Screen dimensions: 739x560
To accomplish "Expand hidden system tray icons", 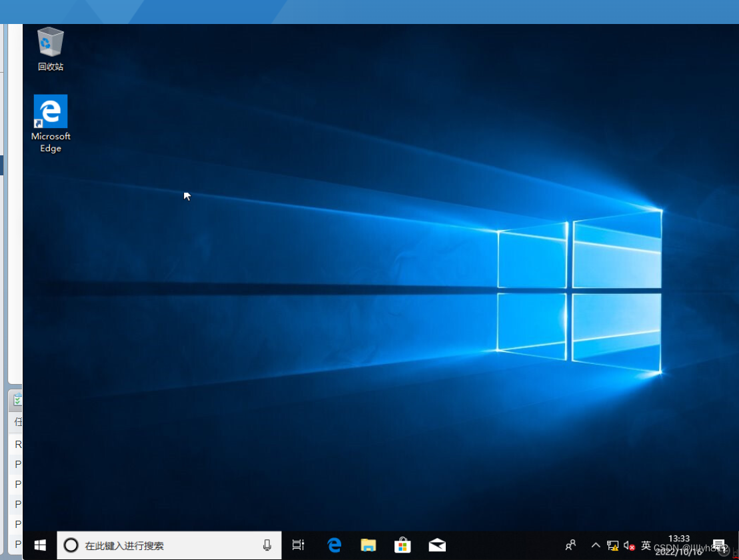I will tap(596, 545).
